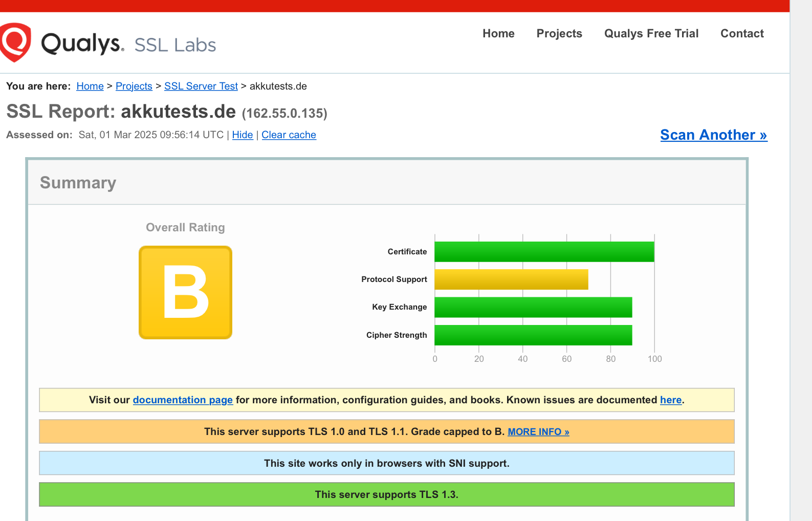Open the known issues 'here' link
Image resolution: width=812 pixels, height=521 pixels.
point(671,400)
